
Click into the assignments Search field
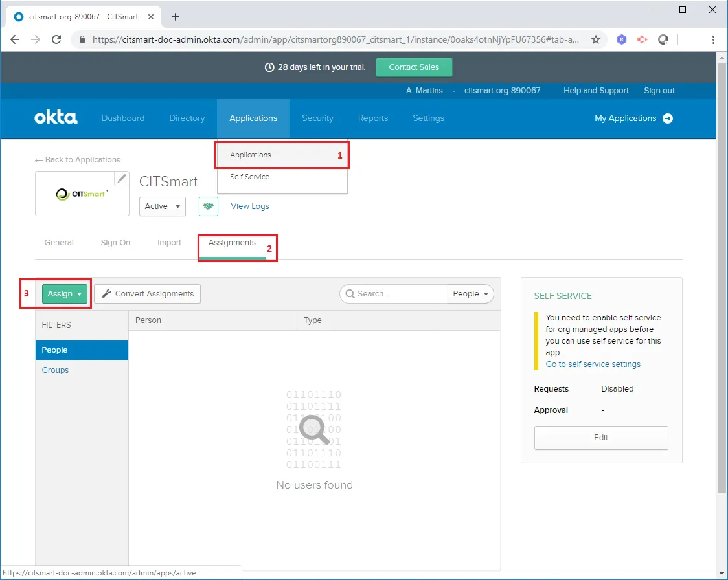coord(394,294)
